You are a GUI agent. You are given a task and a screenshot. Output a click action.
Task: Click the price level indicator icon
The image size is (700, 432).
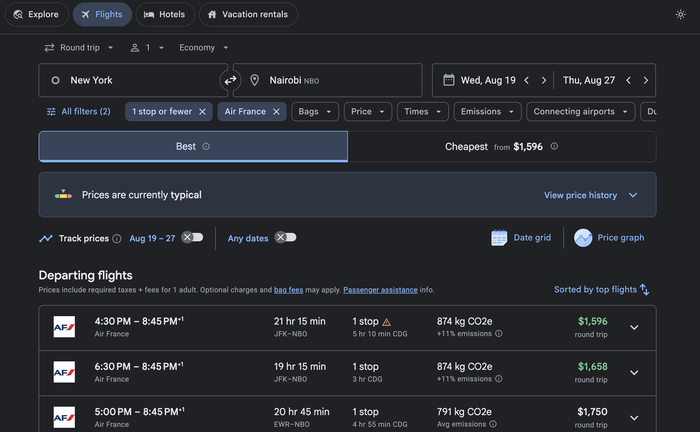[x=63, y=194]
